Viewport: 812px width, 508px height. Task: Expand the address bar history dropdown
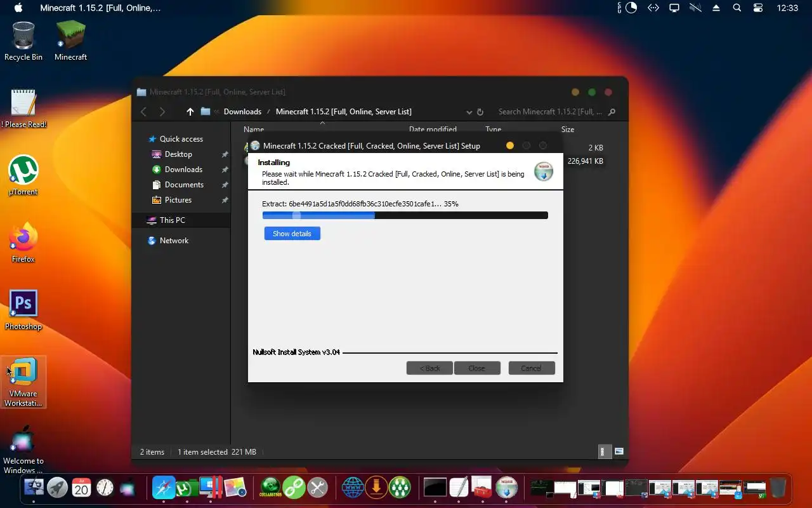coord(469,112)
